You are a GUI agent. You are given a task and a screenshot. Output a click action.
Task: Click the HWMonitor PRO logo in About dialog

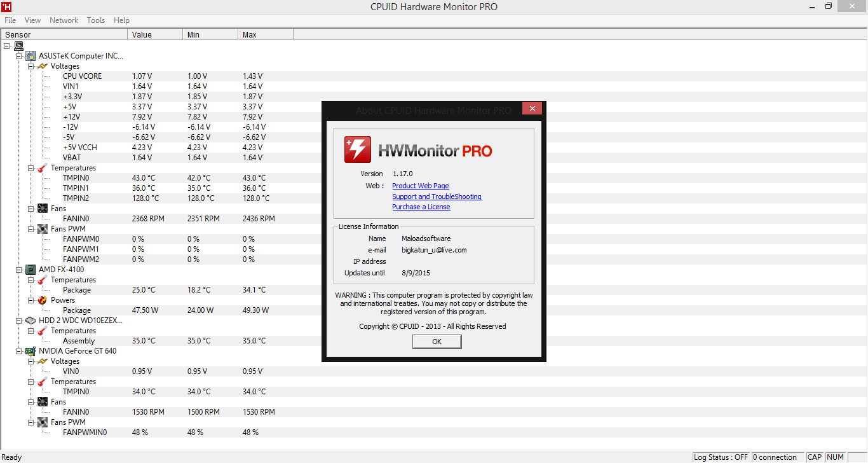pos(418,149)
